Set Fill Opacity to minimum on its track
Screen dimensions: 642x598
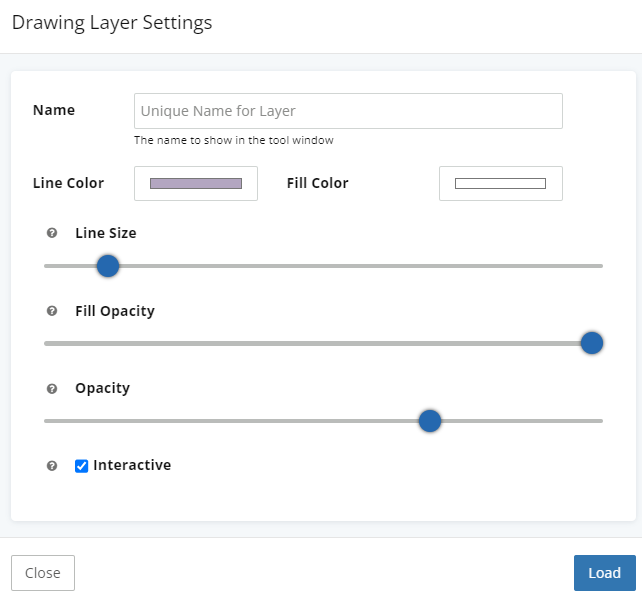click(46, 343)
